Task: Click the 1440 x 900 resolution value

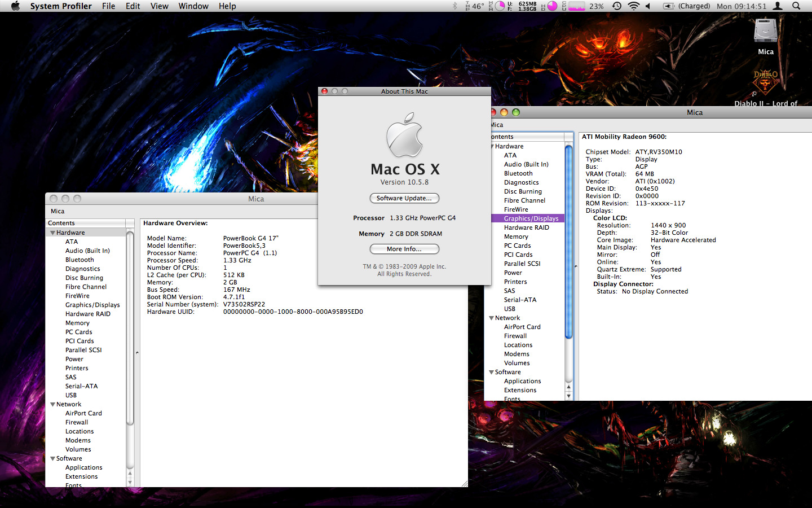Action: pyautogui.click(x=668, y=225)
